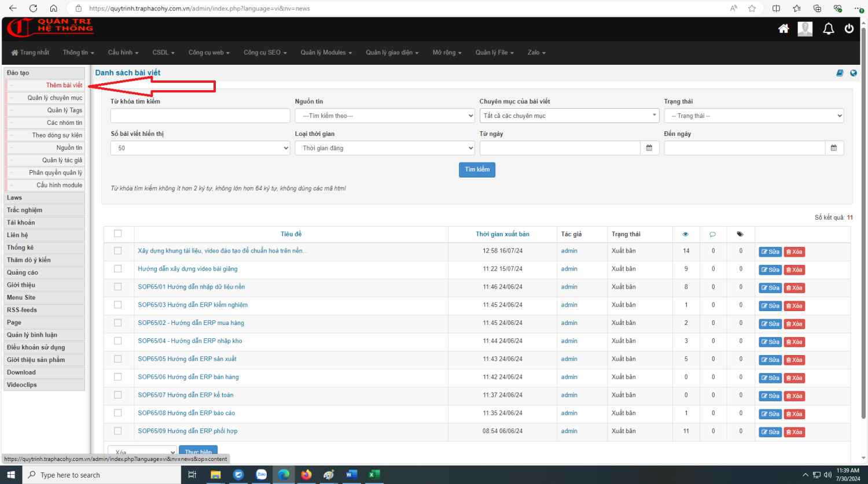Click the globe icon near page title
This screenshot has height=484, width=868.
click(853, 73)
